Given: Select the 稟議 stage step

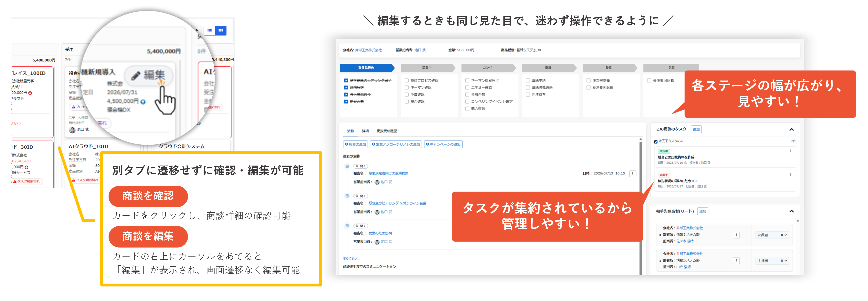Looking at the screenshot, I should [549, 68].
